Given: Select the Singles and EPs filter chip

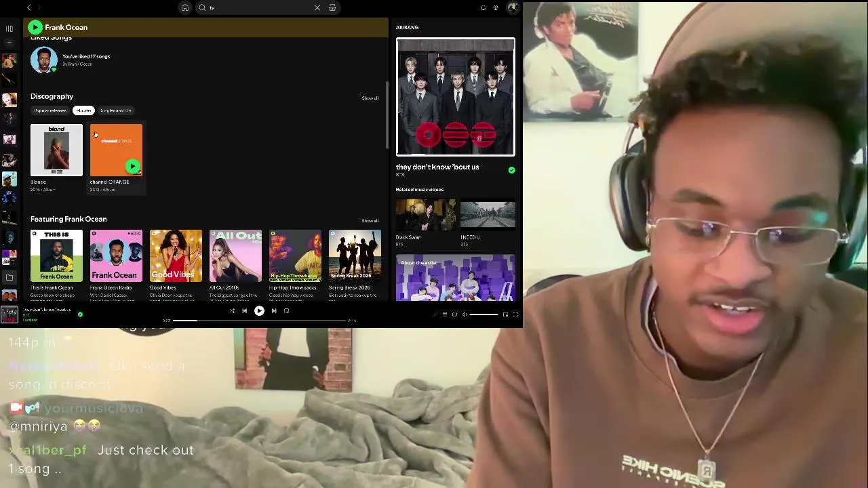Looking at the screenshot, I should point(115,110).
